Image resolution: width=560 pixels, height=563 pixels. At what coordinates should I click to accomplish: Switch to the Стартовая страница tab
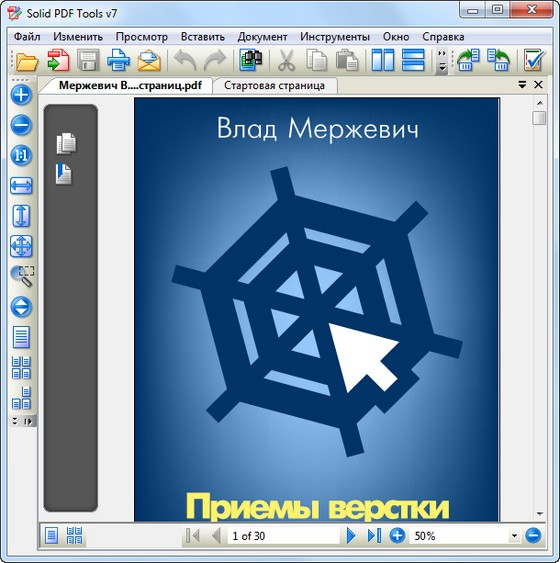(274, 85)
